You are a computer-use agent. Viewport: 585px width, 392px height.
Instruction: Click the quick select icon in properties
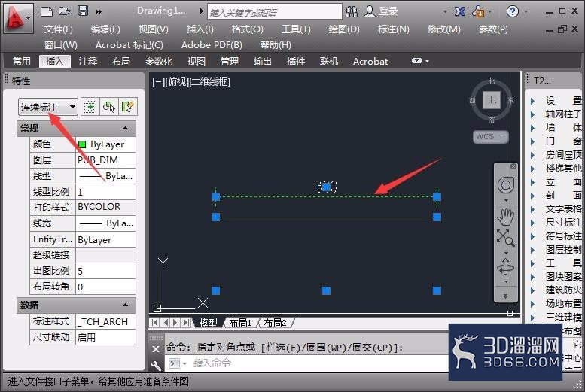point(127,107)
